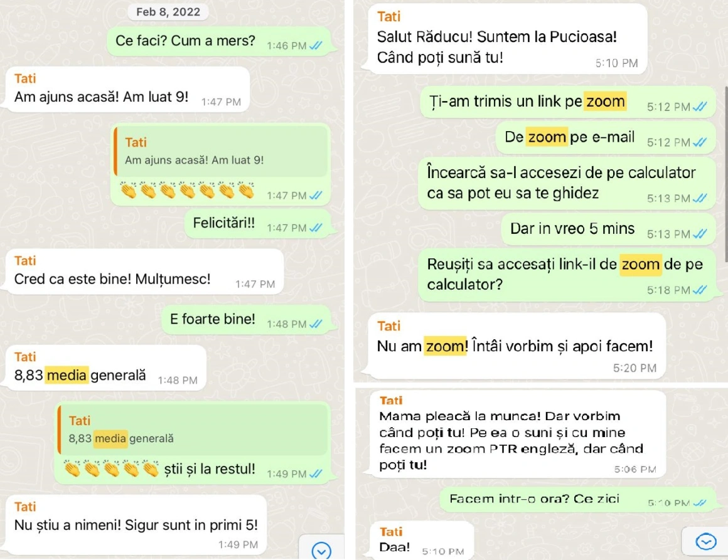Open quoted reply '8,83 media generală'
The image size is (728, 560).
click(x=193, y=429)
